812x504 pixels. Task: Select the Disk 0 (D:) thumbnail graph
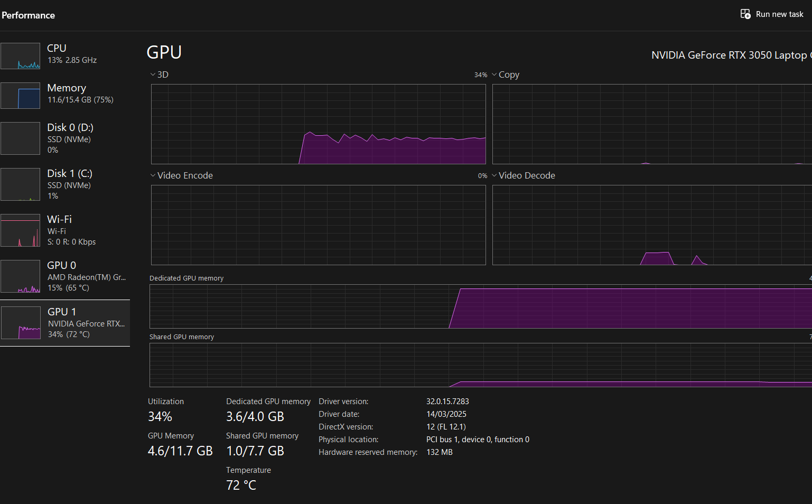click(x=20, y=138)
